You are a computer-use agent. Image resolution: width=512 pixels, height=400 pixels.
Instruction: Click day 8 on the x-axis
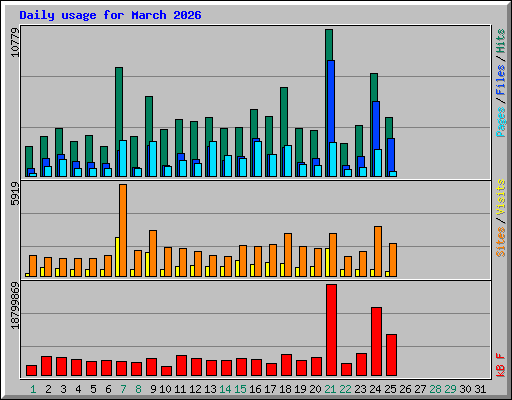[x=138, y=389]
